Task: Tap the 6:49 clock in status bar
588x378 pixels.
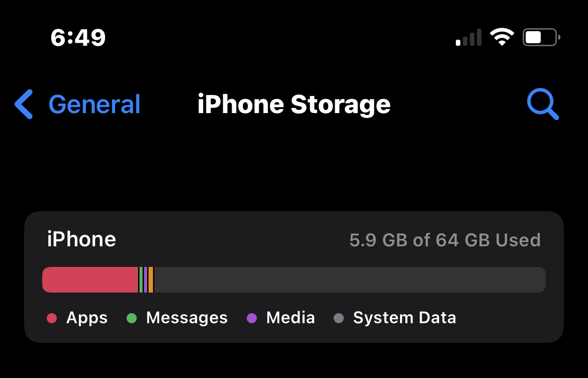Action: coord(78,38)
